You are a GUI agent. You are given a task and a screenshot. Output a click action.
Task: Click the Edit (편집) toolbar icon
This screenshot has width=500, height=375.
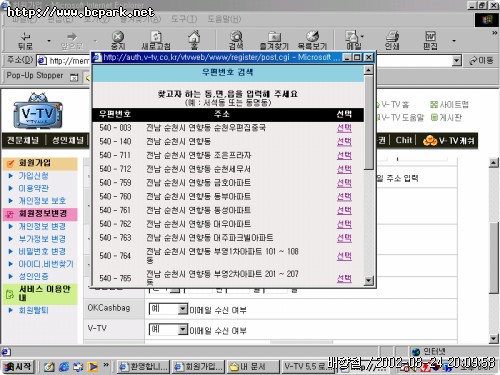[x=430, y=41]
